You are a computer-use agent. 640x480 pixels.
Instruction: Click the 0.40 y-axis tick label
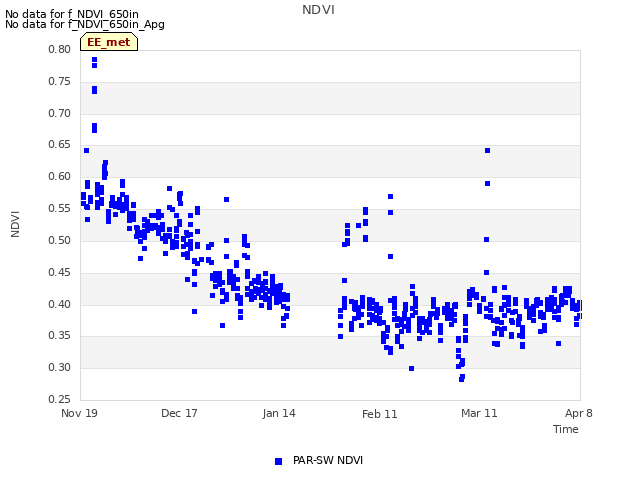pyautogui.click(x=59, y=304)
